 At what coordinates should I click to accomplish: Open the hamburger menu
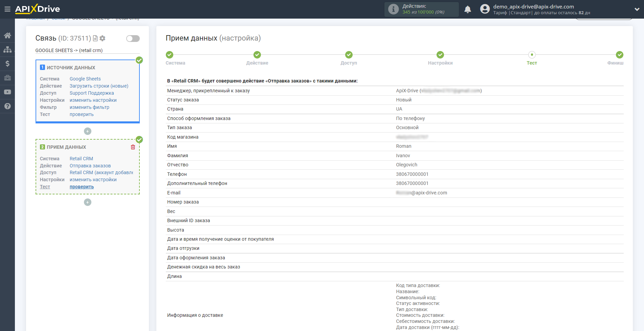(7, 9)
